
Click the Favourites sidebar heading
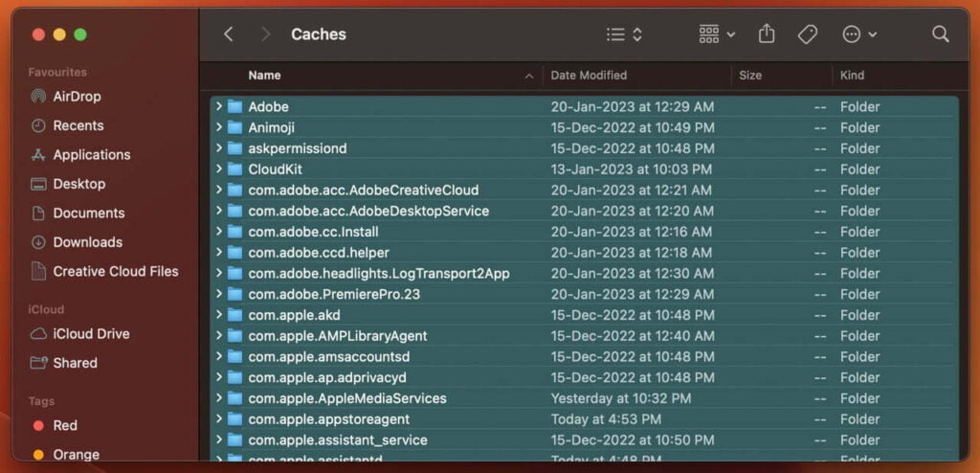point(57,72)
